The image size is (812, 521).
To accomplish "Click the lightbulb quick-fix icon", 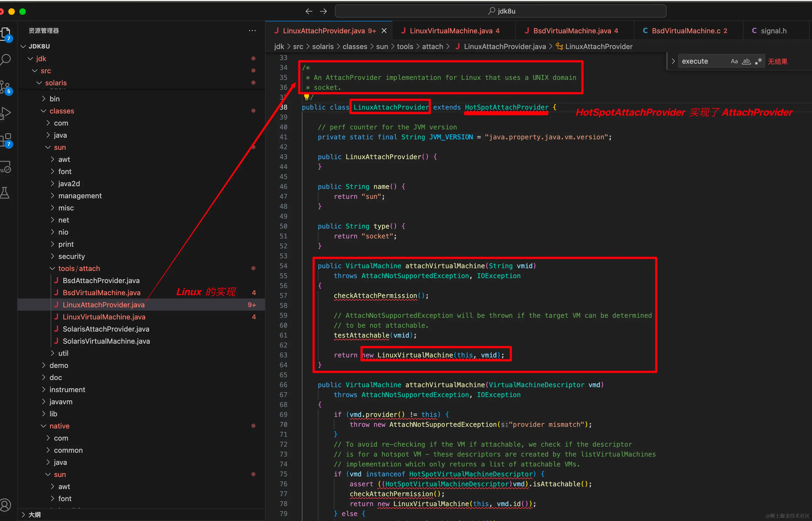I will tap(307, 97).
